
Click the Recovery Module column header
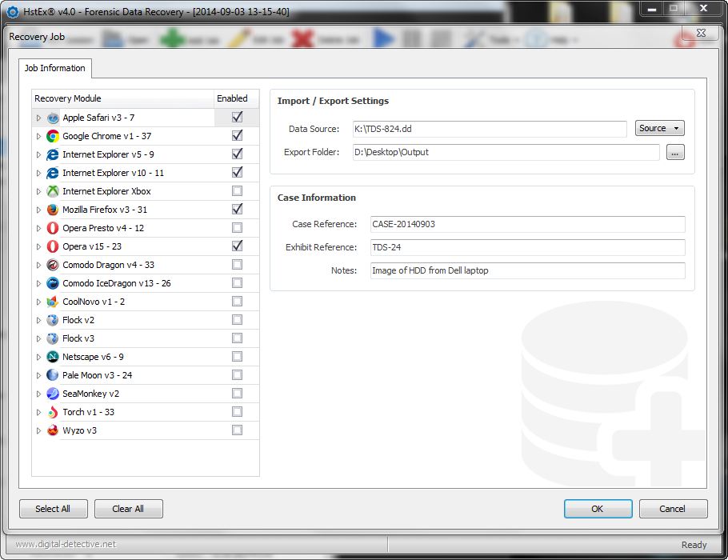(x=122, y=98)
